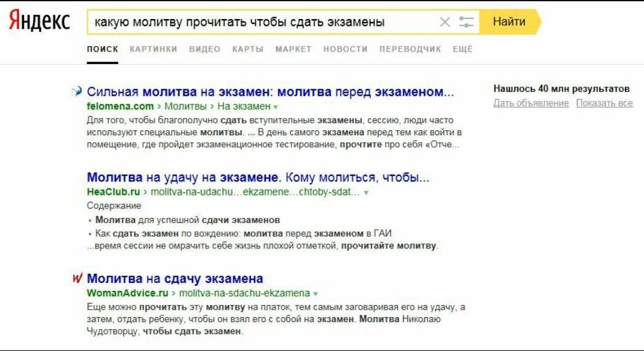This screenshot has width=644, height=351.
Task: Click the 'Содержание' label in HeaClub result
Action: (x=114, y=206)
